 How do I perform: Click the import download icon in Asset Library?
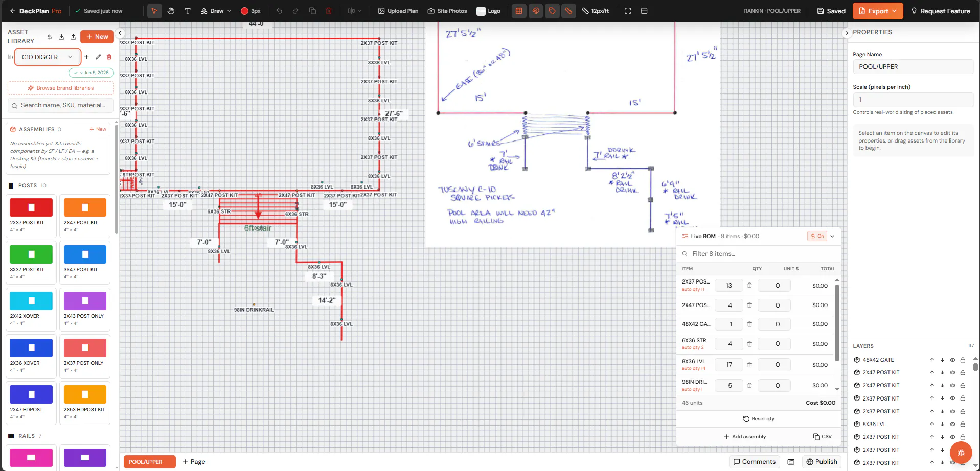pyautogui.click(x=61, y=37)
